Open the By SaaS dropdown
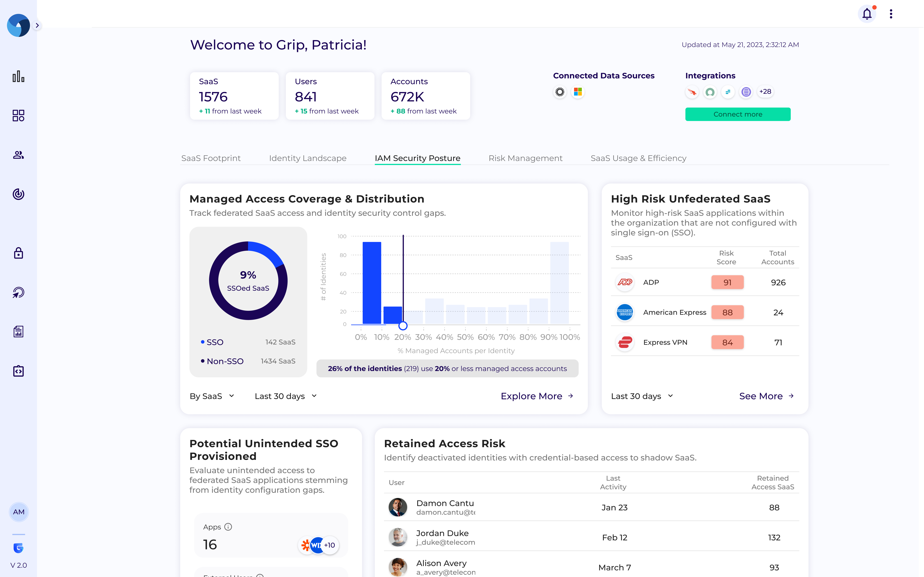 212,396
